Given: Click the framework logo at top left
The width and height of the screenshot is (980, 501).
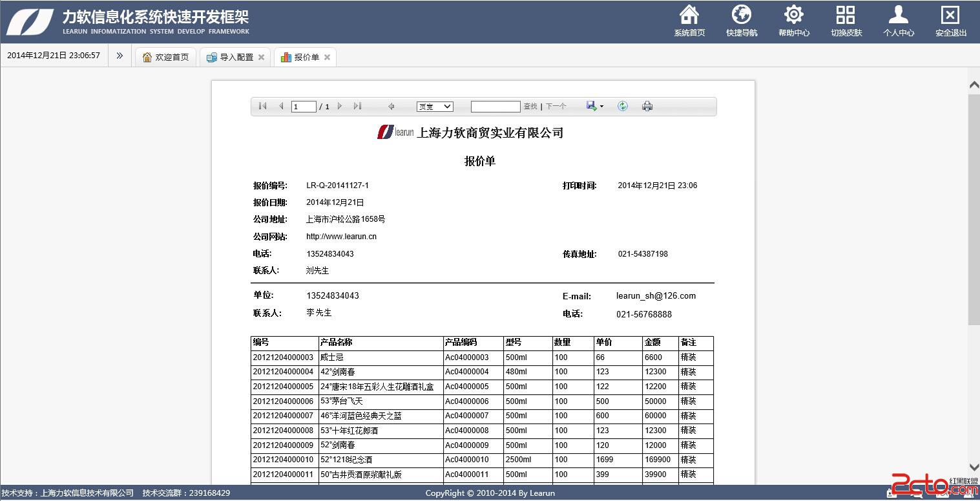Looking at the screenshot, I should (30, 21).
